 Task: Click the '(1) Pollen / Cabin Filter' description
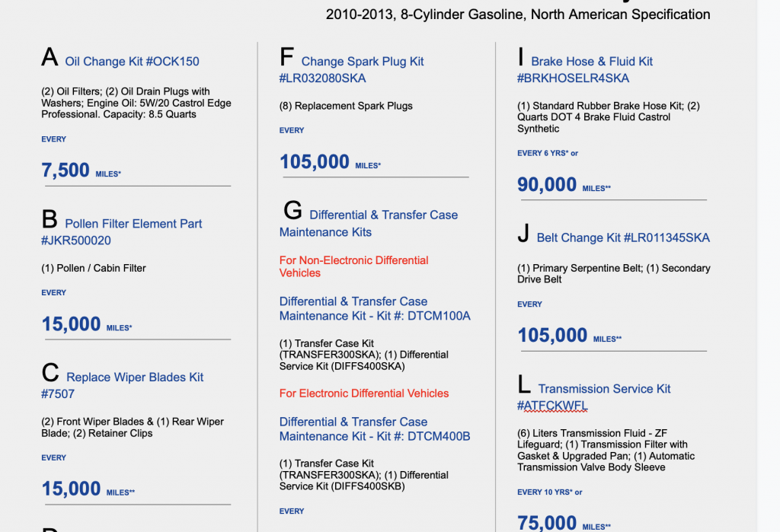94,268
